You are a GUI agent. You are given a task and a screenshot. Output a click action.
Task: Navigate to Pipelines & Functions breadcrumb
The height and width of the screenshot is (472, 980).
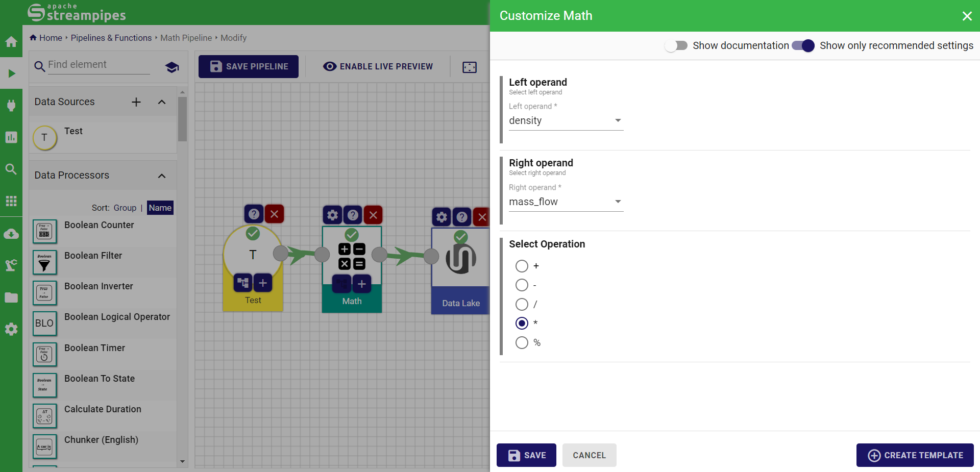(x=111, y=37)
